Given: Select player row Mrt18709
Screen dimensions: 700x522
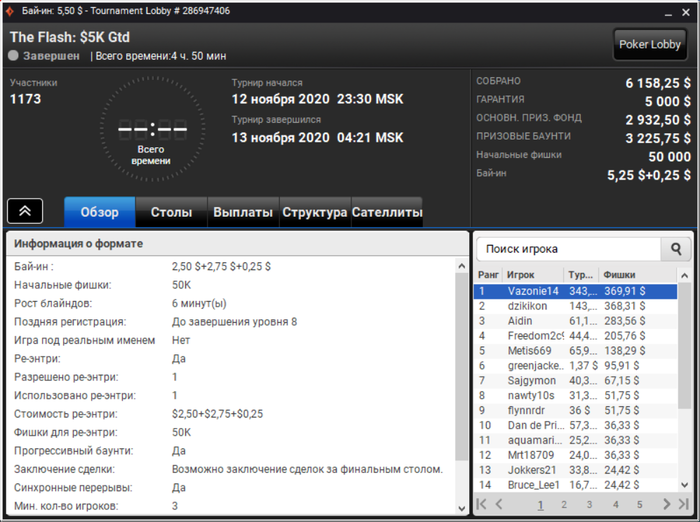Looking at the screenshot, I should coord(575,455).
